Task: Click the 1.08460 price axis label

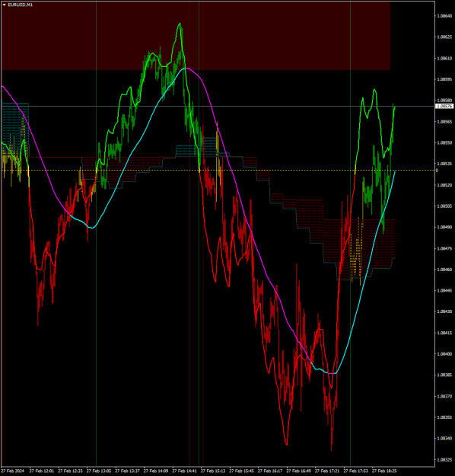Action: (x=444, y=270)
